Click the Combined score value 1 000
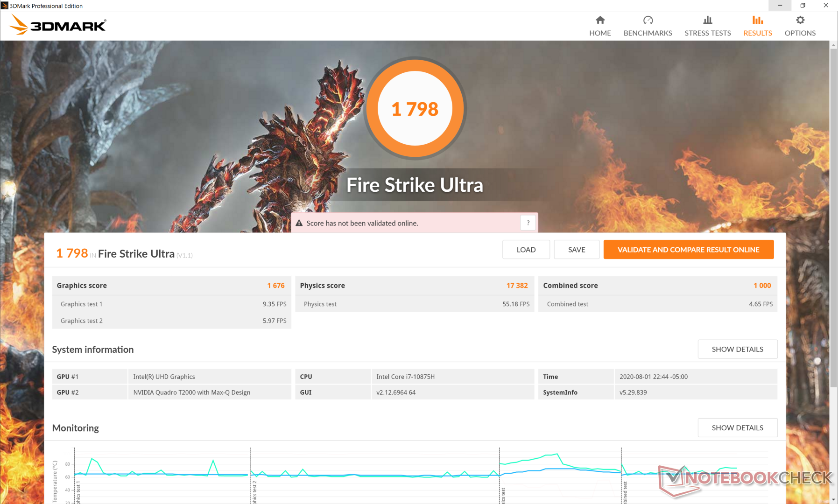 pyautogui.click(x=762, y=286)
